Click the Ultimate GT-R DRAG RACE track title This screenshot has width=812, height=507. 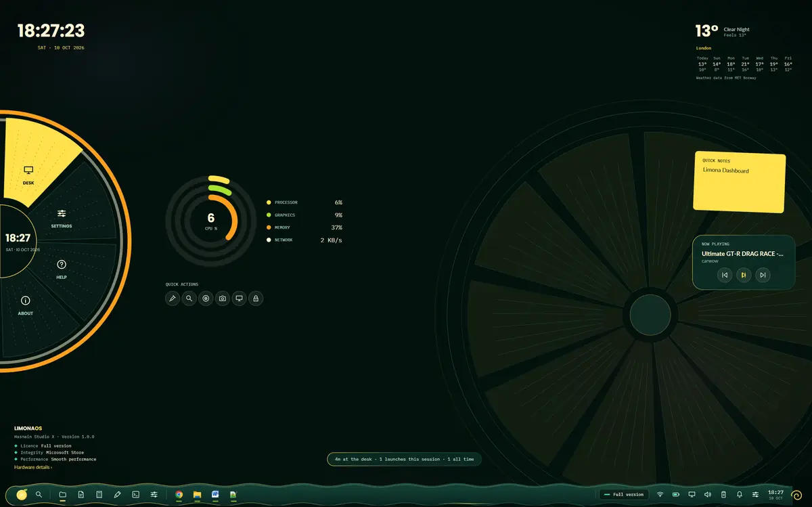(742, 253)
